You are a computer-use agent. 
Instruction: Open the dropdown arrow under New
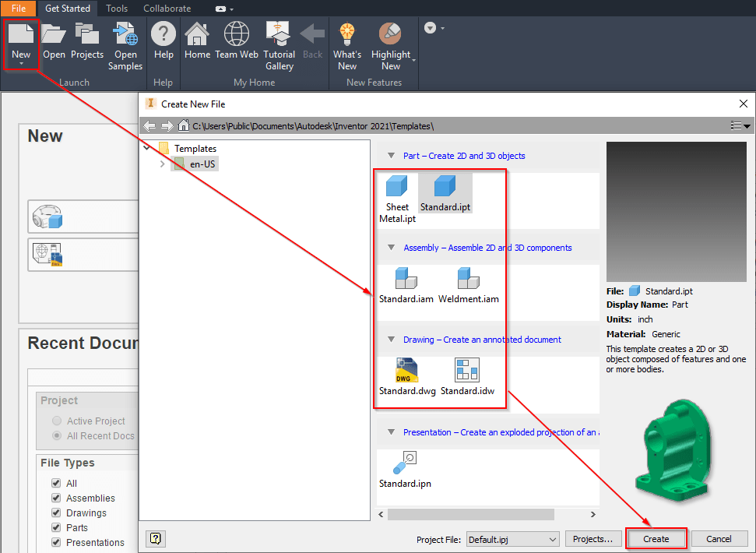pos(21,64)
